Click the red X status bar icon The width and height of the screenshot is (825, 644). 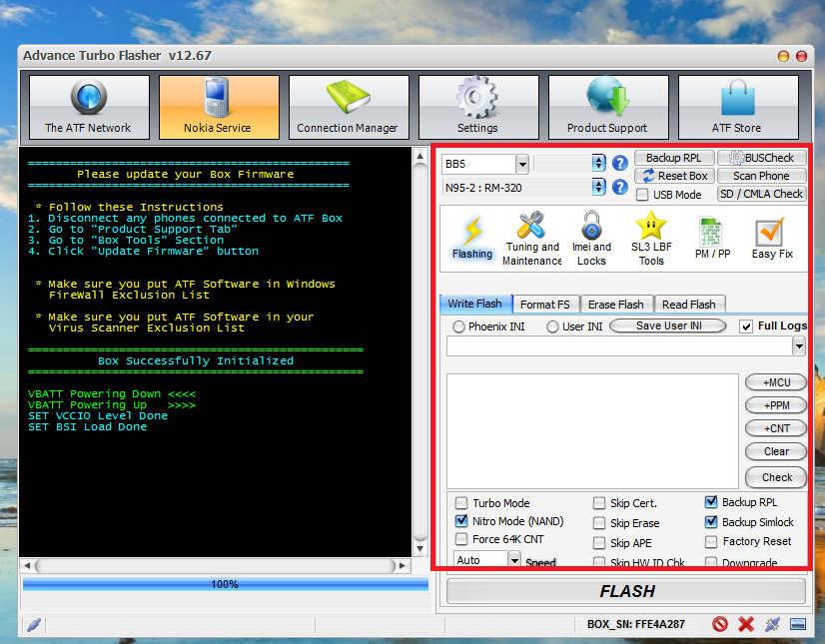745,624
